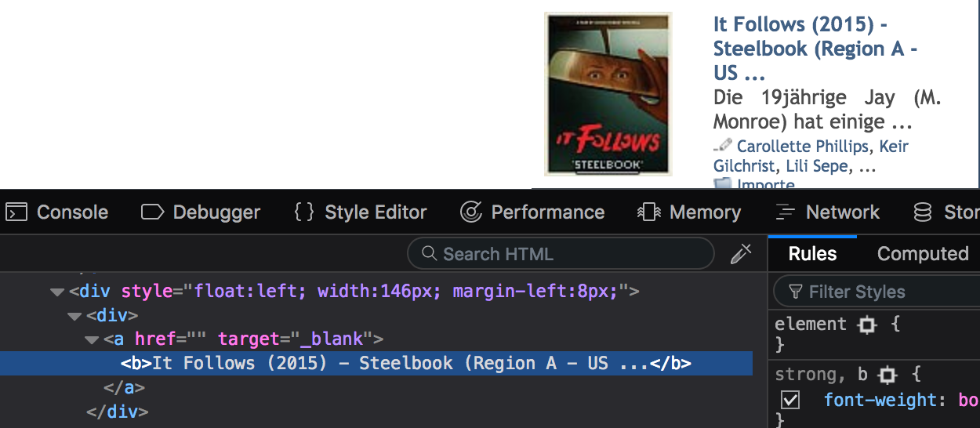This screenshot has height=428, width=980.
Task: Click the Performance gauge icon
Action: pos(470,212)
